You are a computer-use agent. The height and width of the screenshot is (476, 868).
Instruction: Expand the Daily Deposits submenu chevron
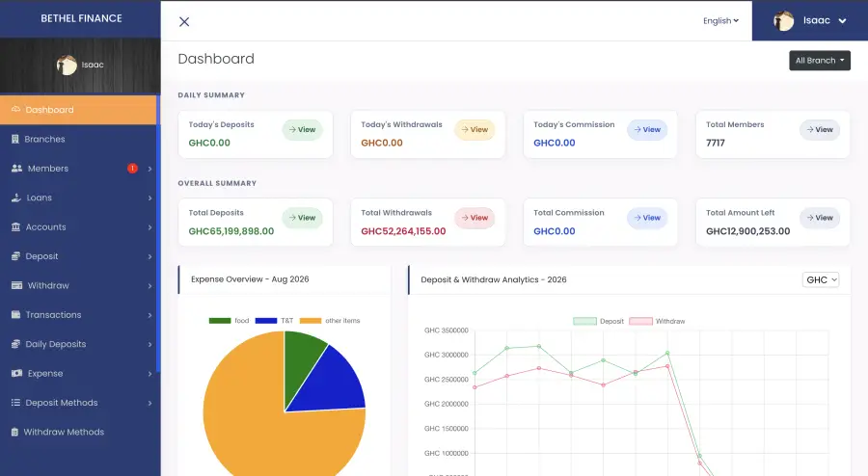coord(149,344)
